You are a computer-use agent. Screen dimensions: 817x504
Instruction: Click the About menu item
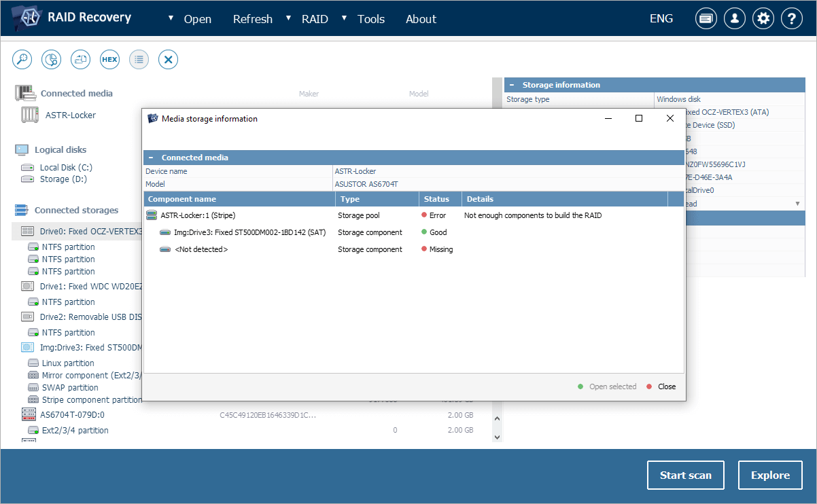421,19
